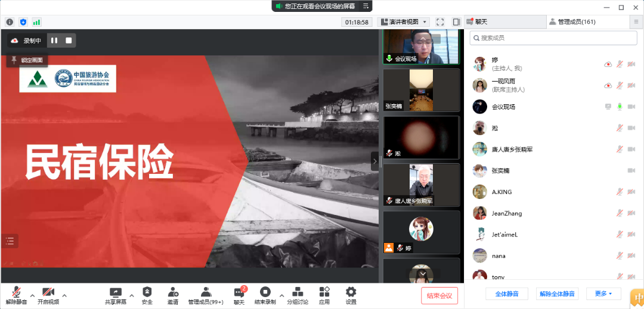Click recording icon beside 一砚风雨
This screenshot has width=644, height=309.
tap(608, 85)
